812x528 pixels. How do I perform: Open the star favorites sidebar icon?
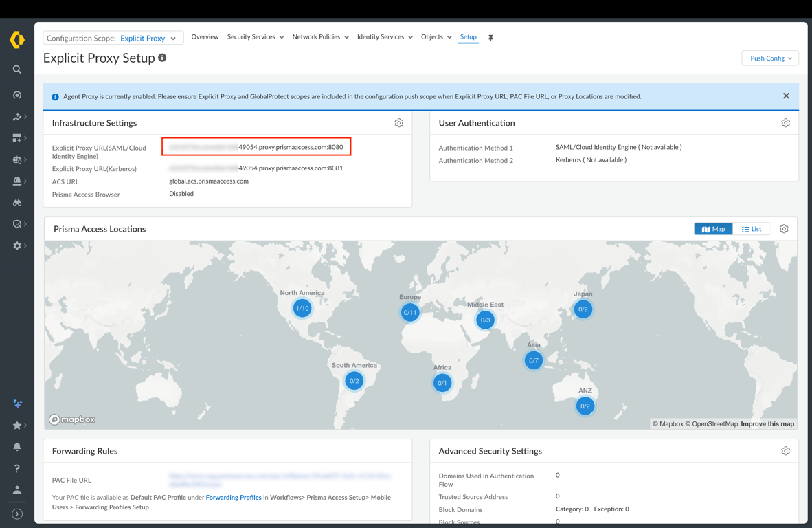point(17,426)
